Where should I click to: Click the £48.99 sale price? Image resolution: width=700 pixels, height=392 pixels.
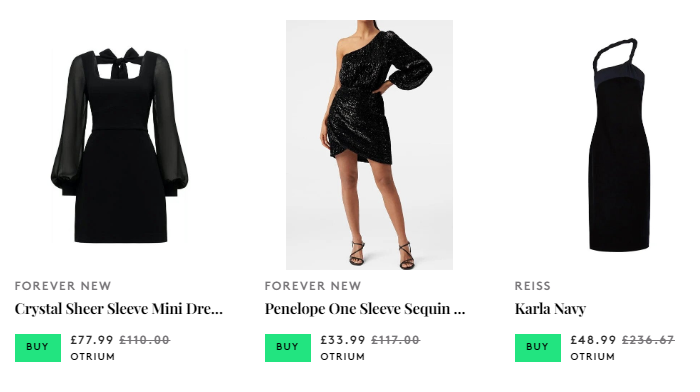point(593,340)
